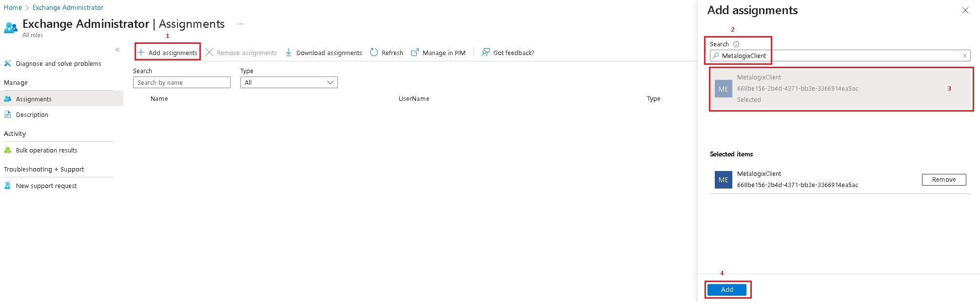Click Download assignments text
Viewport: 980px width, 304px height.
329,53
